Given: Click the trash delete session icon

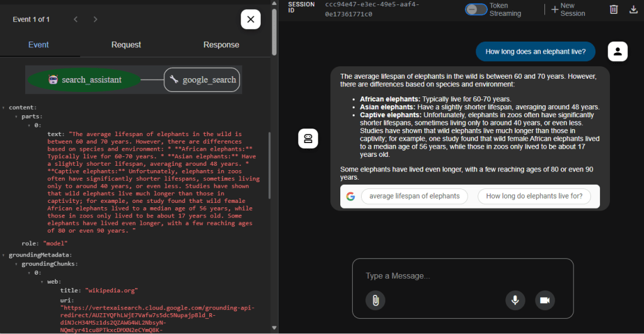Looking at the screenshot, I should (x=614, y=9).
